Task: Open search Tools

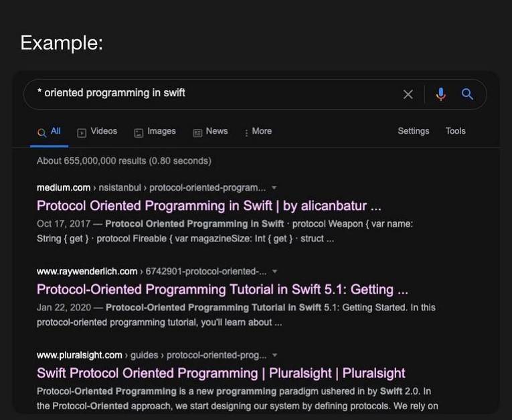Action: coord(456,131)
